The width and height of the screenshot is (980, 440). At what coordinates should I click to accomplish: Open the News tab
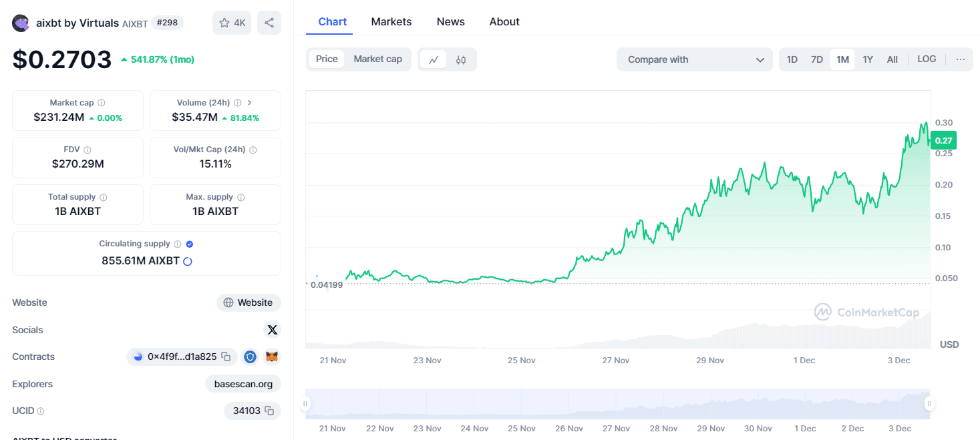tap(450, 21)
